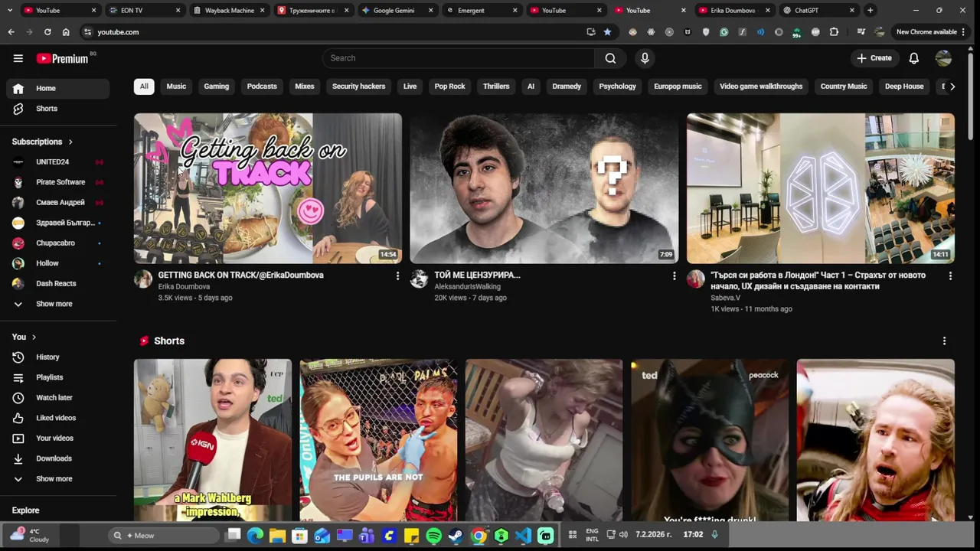
Task: Expand the You section arrow
Action: [x=34, y=337]
